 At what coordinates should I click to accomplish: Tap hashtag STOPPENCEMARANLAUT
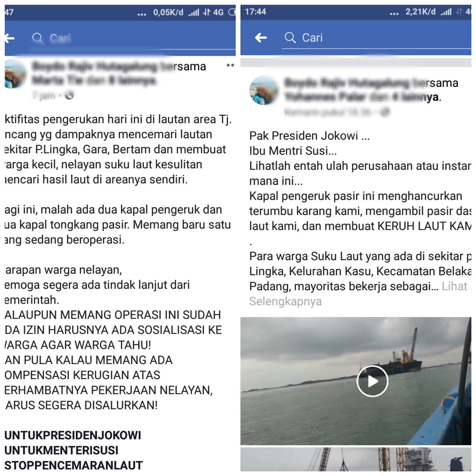click(x=74, y=465)
